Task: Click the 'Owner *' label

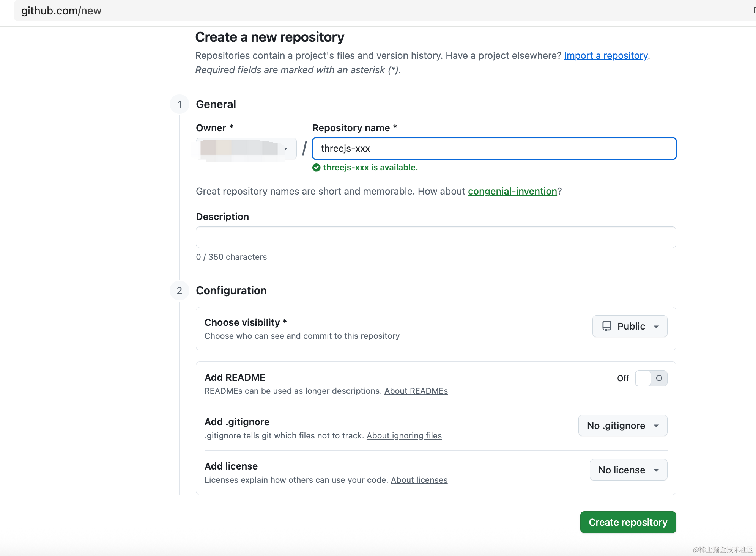Action: (x=214, y=128)
